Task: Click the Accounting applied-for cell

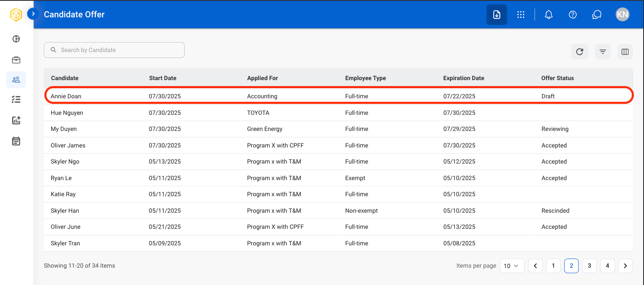Action: [262, 96]
